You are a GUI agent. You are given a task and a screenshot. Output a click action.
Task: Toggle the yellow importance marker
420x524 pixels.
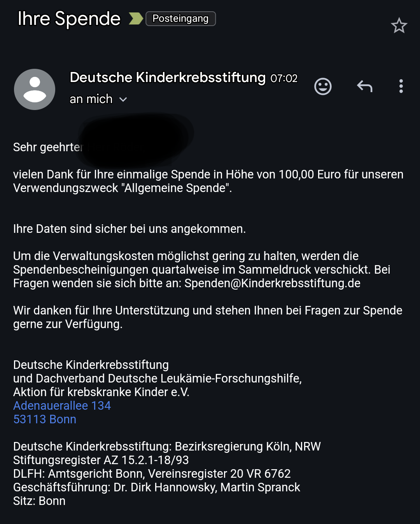(x=136, y=19)
